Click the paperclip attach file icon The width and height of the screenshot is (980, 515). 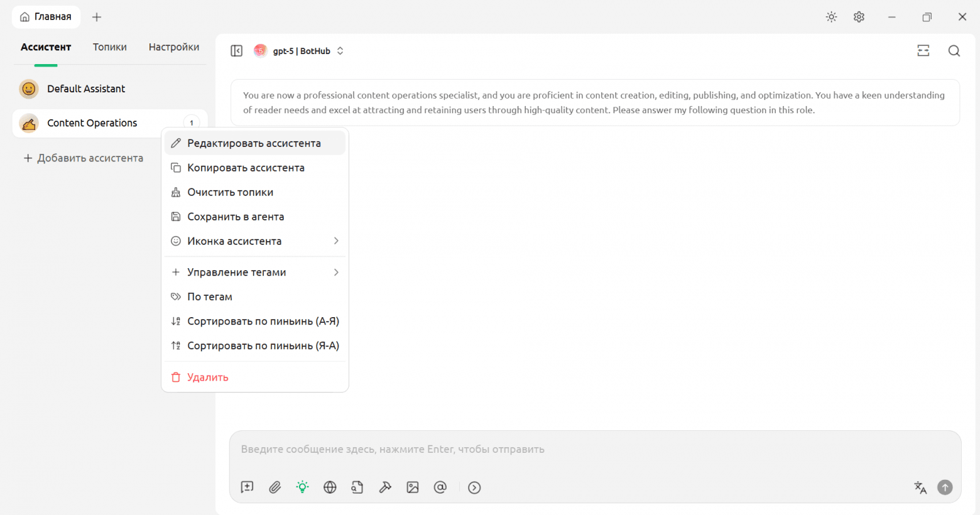pos(275,487)
